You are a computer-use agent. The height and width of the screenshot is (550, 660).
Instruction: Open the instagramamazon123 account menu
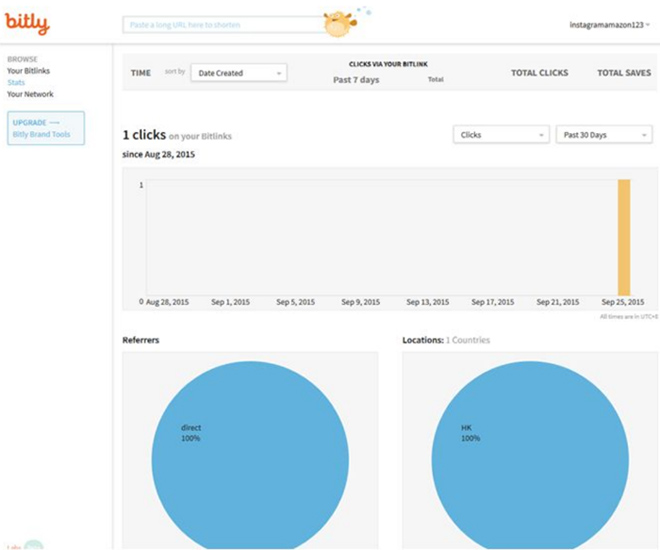[609, 25]
